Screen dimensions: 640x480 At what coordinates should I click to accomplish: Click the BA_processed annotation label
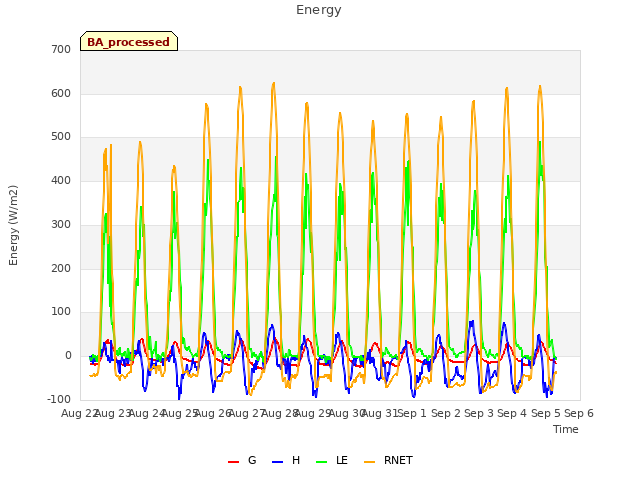point(129,41)
